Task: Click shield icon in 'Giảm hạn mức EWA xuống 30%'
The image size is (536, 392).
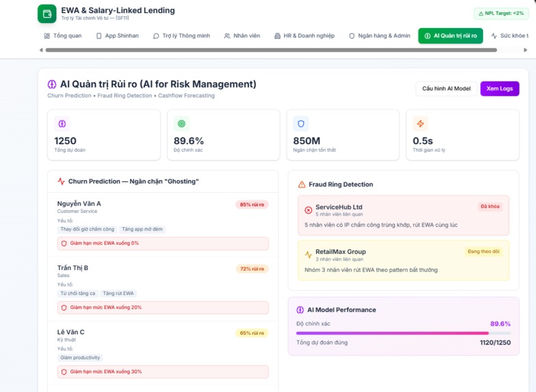Action: (64, 372)
